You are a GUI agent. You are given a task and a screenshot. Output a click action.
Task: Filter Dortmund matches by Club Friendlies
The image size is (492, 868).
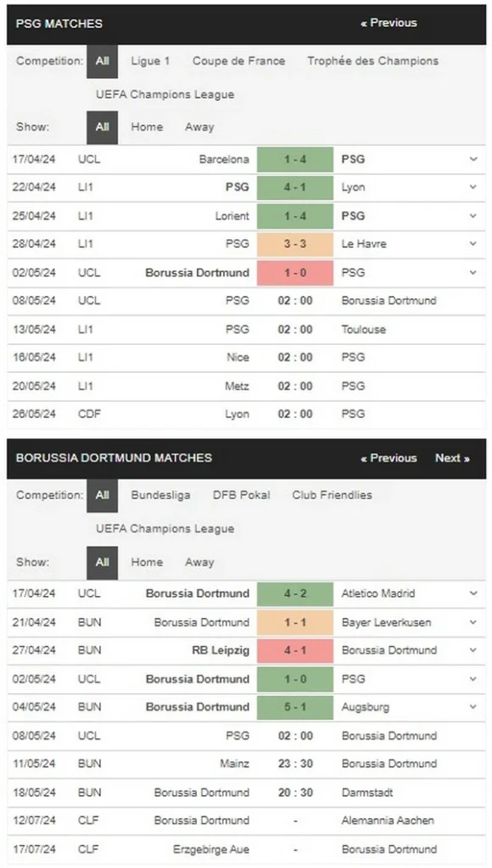[x=333, y=495]
